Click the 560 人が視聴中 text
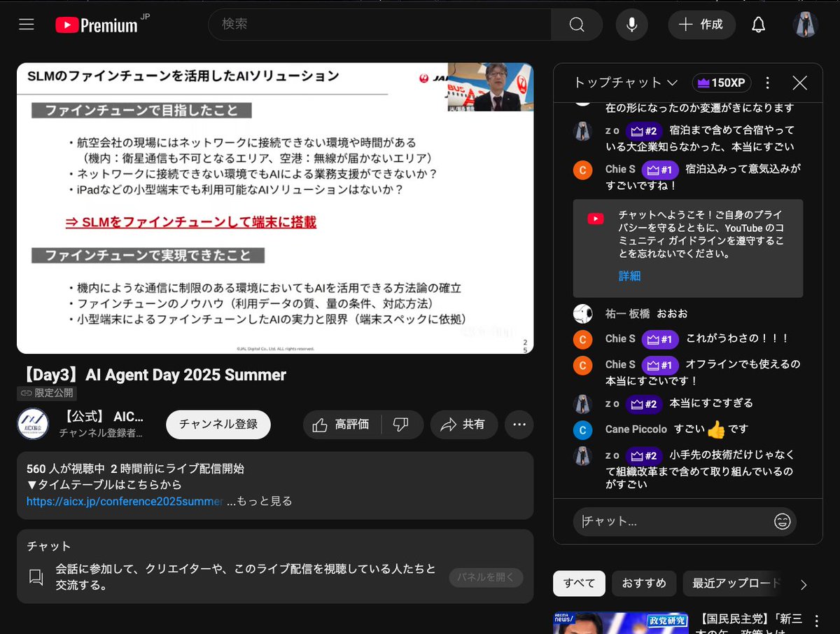This screenshot has height=634, width=840. pyautogui.click(x=66, y=469)
